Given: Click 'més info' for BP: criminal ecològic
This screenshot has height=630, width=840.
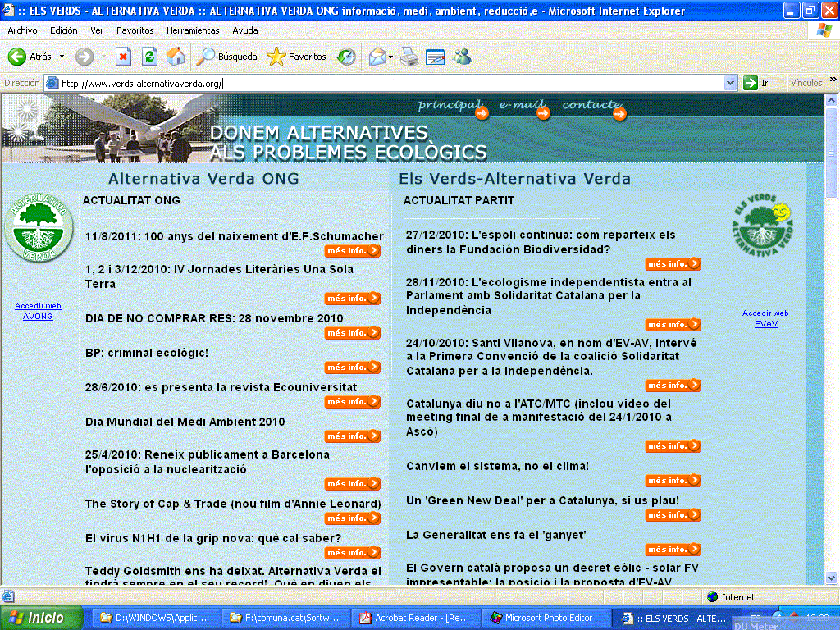Looking at the screenshot, I should 353,367.
